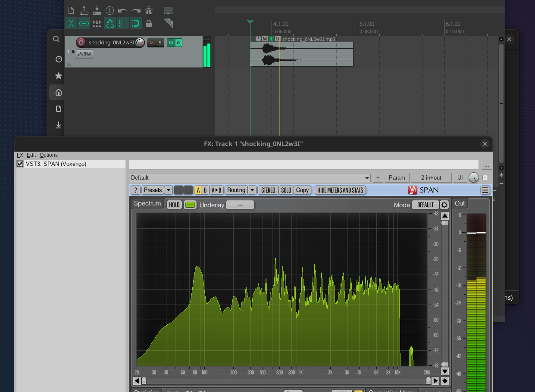Click the HIDE METERS AND STATS button

click(x=340, y=190)
